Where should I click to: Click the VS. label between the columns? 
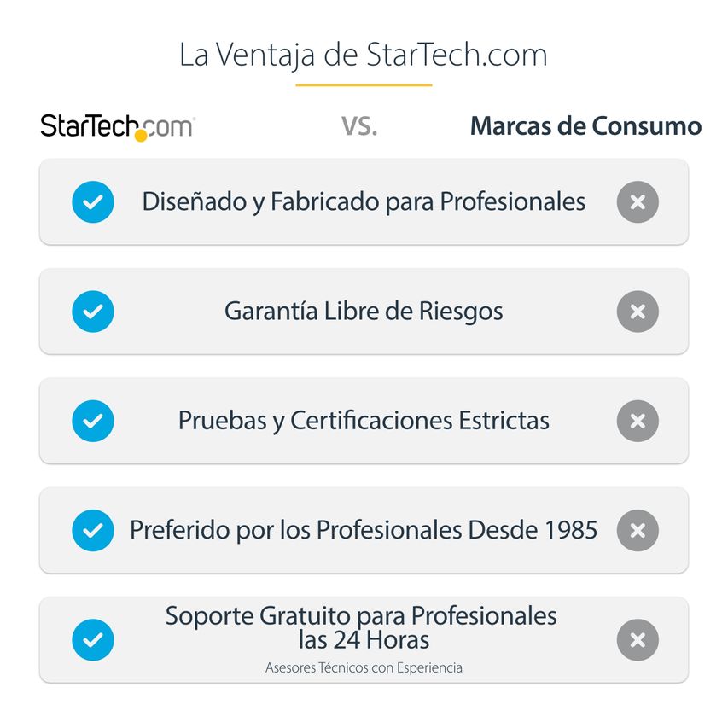(x=359, y=127)
